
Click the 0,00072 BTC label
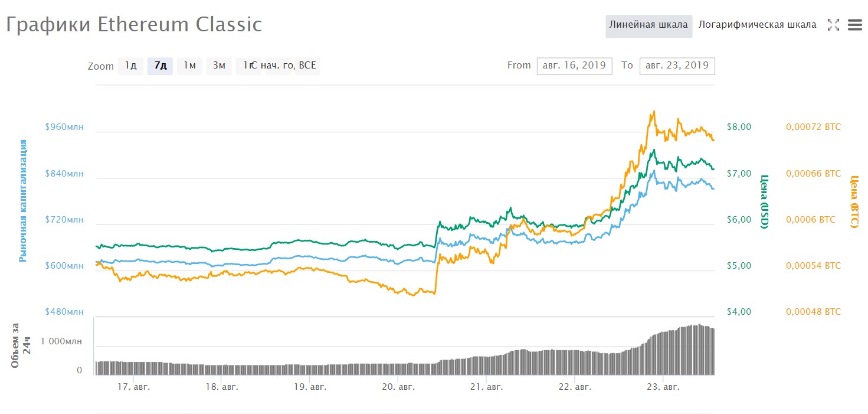coord(813,127)
